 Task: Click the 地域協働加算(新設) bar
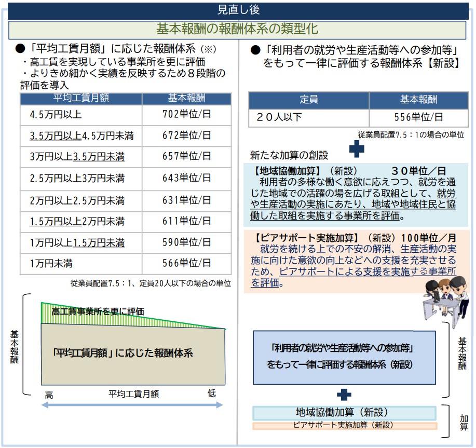tap(344, 413)
